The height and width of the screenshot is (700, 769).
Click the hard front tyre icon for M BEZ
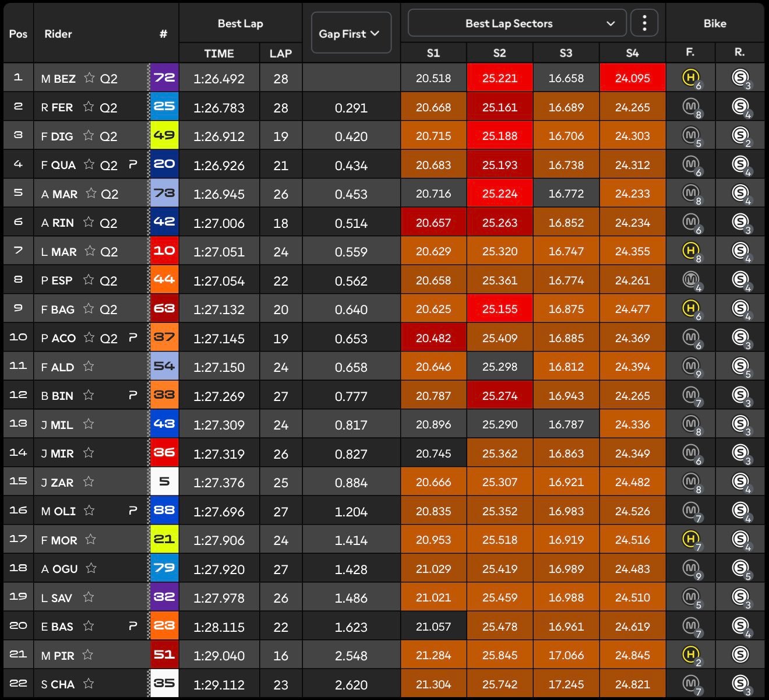coord(690,77)
